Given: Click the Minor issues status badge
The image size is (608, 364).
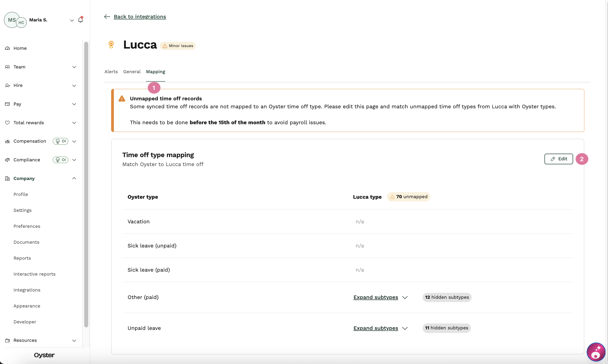Looking at the screenshot, I should pos(178,46).
